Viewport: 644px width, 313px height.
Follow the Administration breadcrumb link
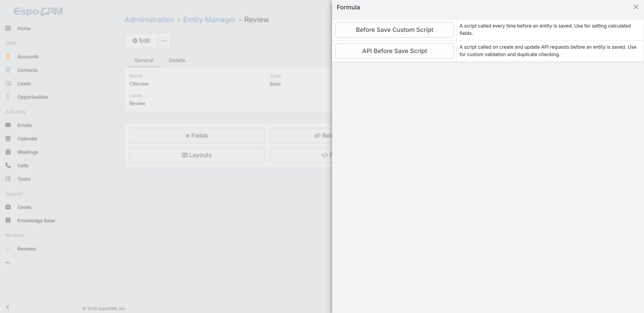149,19
